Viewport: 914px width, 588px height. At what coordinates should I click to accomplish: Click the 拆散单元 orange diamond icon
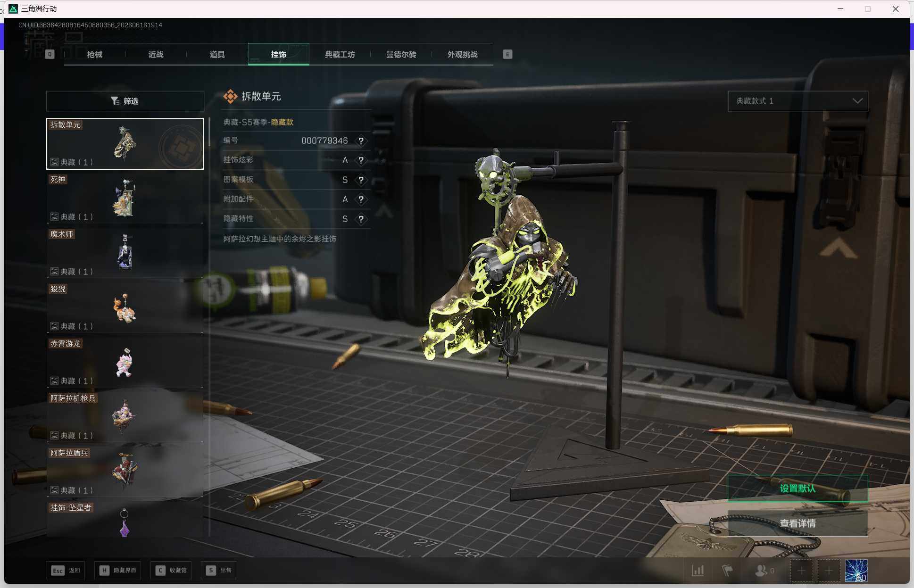(230, 96)
